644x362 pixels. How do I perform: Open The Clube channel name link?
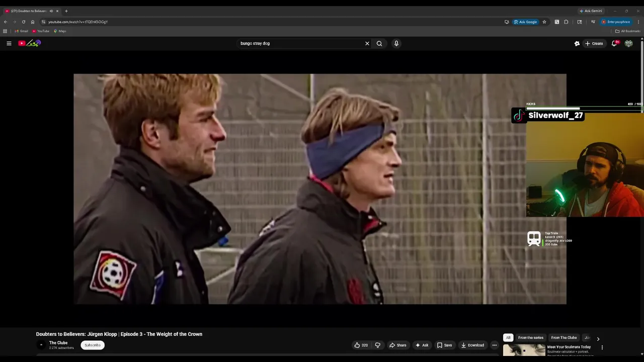[58, 343]
